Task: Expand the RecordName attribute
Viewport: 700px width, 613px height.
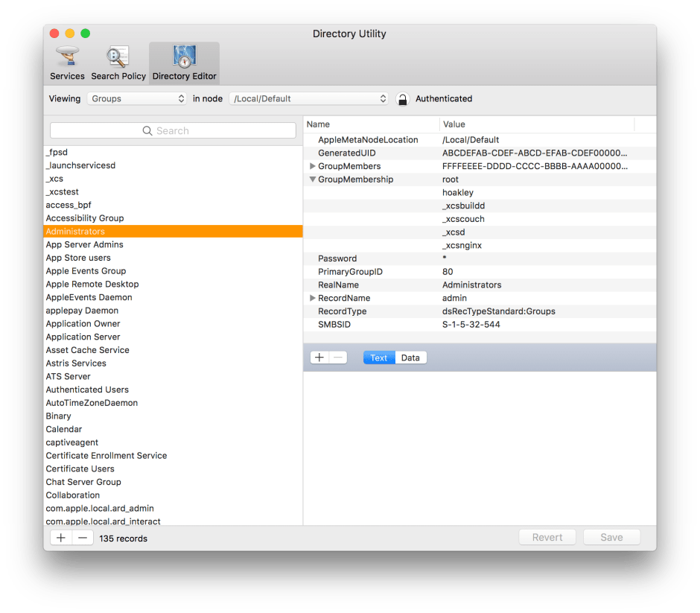Action: point(313,298)
